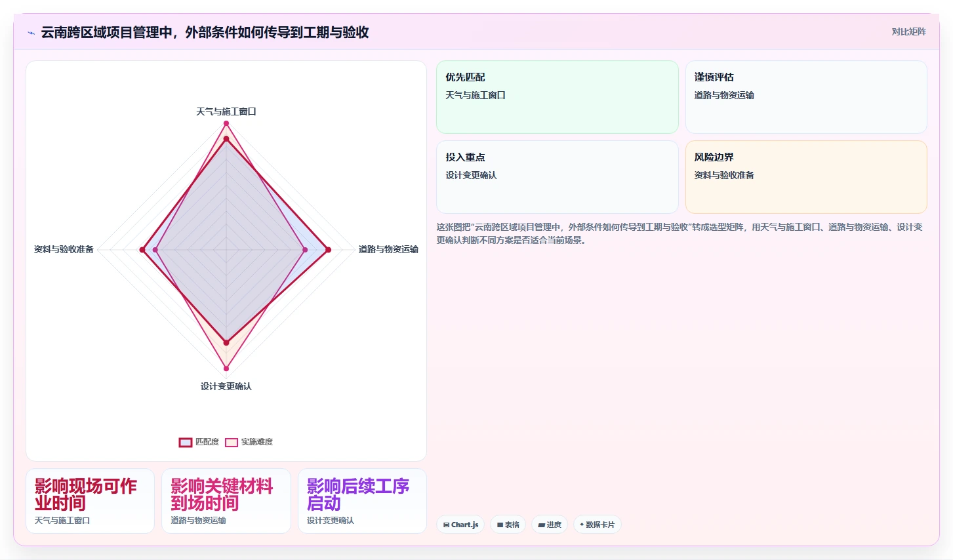Click 资料与验收准备 text in 风险边界 card

[724, 175]
